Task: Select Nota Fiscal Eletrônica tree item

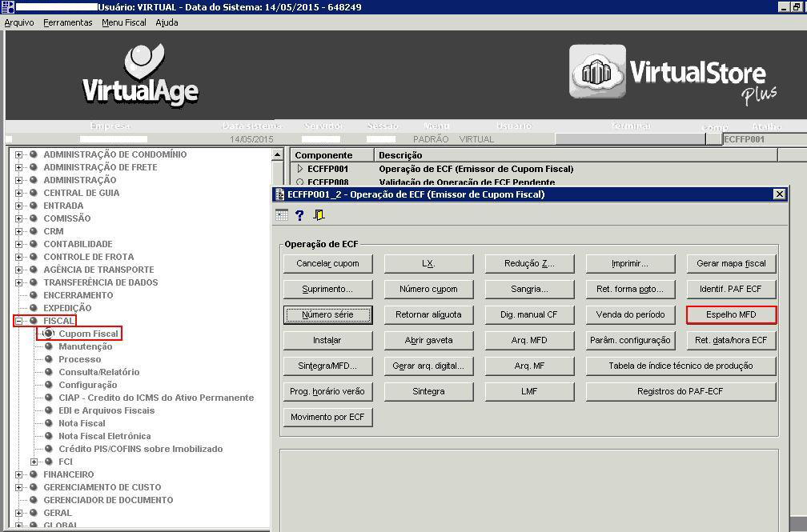Action: [104, 436]
